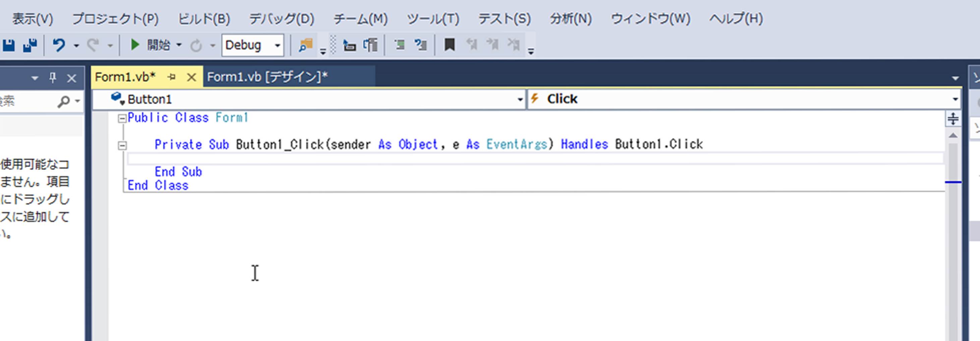Collapse the Public Class Form1 block

[x=122, y=119]
